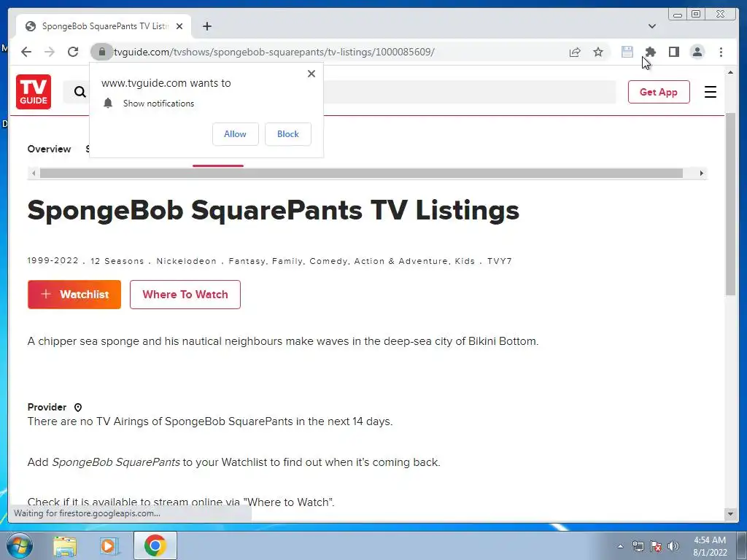Image resolution: width=747 pixels, height=560 pixels.
Task: Select the Overview tab
Action: click(x=49, y=149)
